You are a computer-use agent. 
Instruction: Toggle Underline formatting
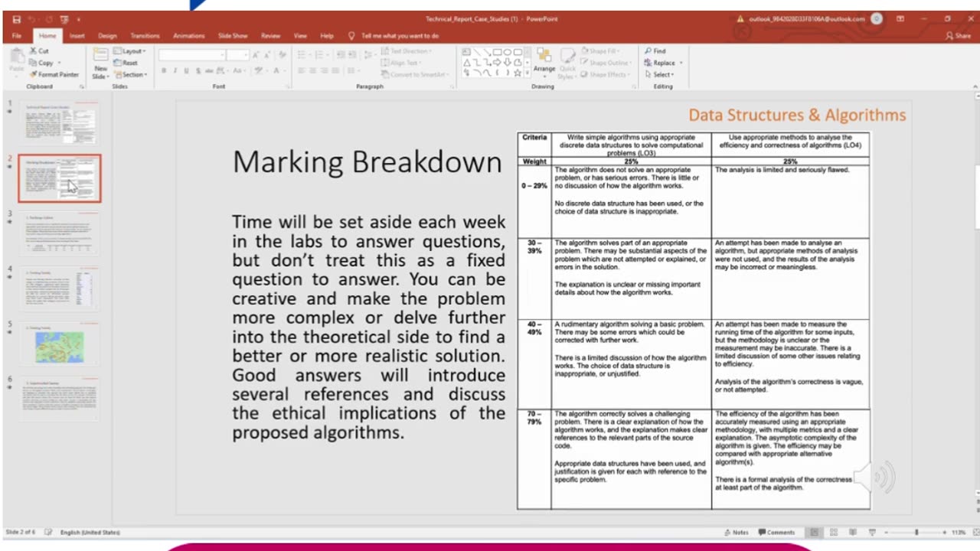click(186, 70)
